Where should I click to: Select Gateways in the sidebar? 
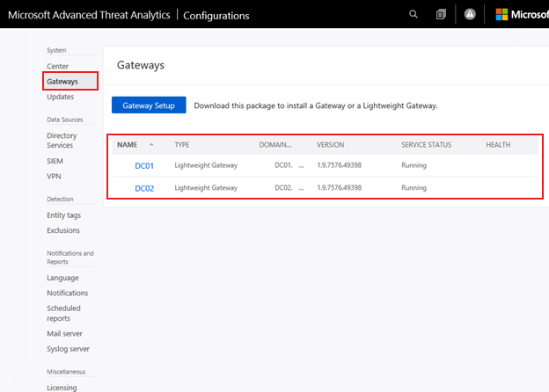pyautogui.click(x=62, y=81)
